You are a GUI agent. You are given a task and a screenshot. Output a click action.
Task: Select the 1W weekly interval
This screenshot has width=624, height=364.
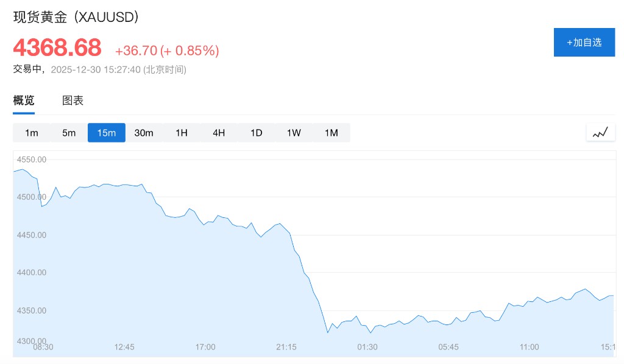[x=294, y=133]
